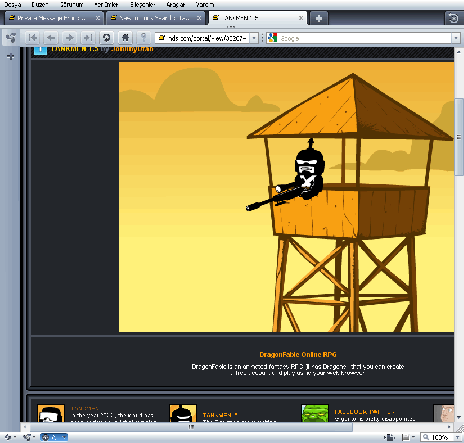
Task: Open the Show Images status bar dropdown
Action: [x=407, y=437]
